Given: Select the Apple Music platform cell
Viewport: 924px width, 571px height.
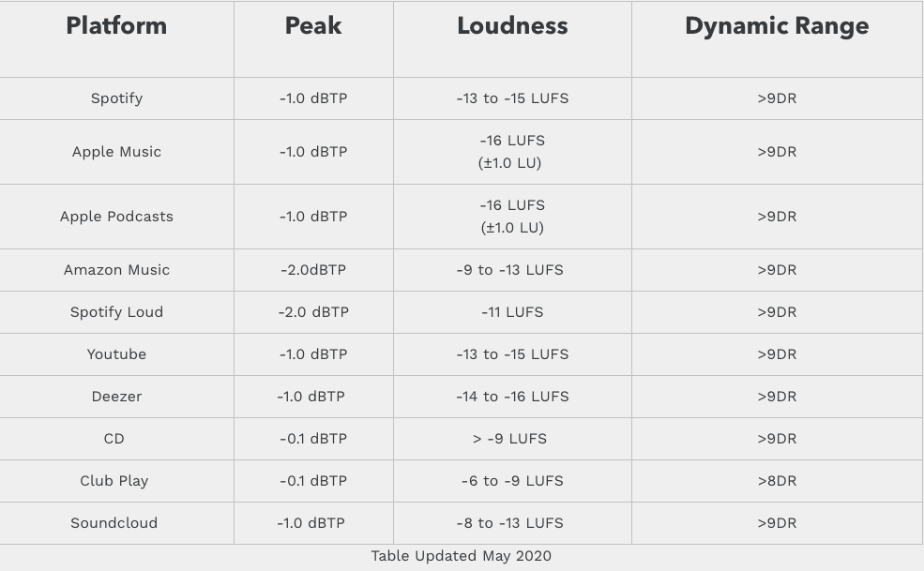Looking at the screenshot, I should point(116,152).
